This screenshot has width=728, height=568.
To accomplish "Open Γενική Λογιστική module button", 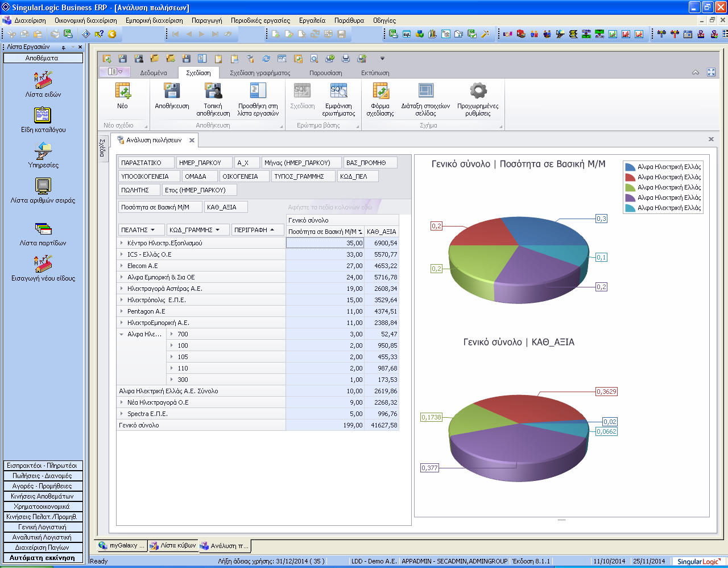I will [x=43, y=527].
